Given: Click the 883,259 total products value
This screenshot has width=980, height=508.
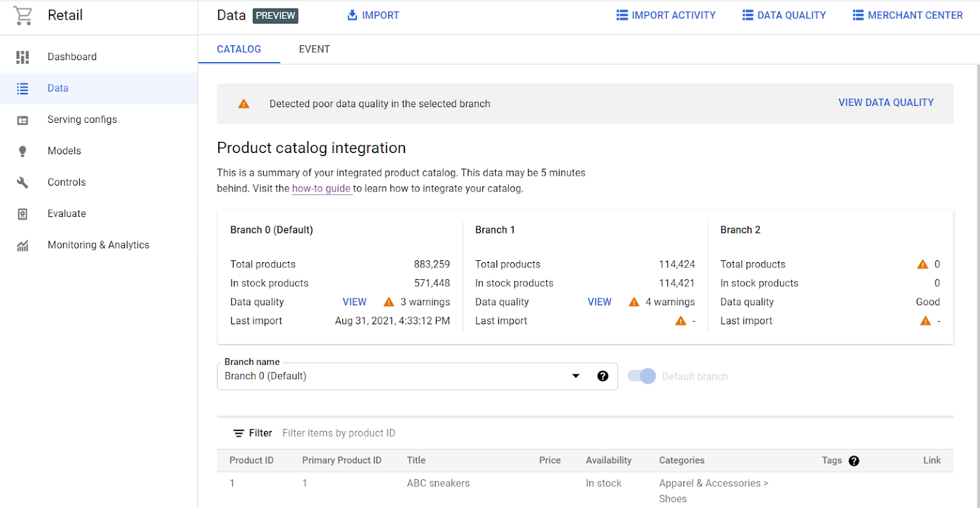Looking at the screenshot, I should coord(432,264).
